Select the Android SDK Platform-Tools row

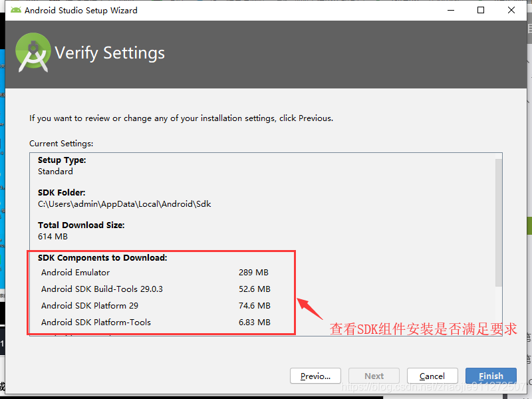tap(156, 323)
